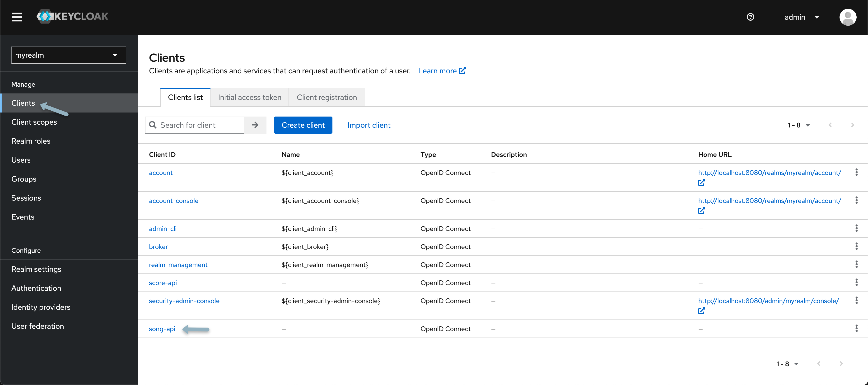Click the help question mark icon
The image size is (868, 385).
tap(751, 16)
